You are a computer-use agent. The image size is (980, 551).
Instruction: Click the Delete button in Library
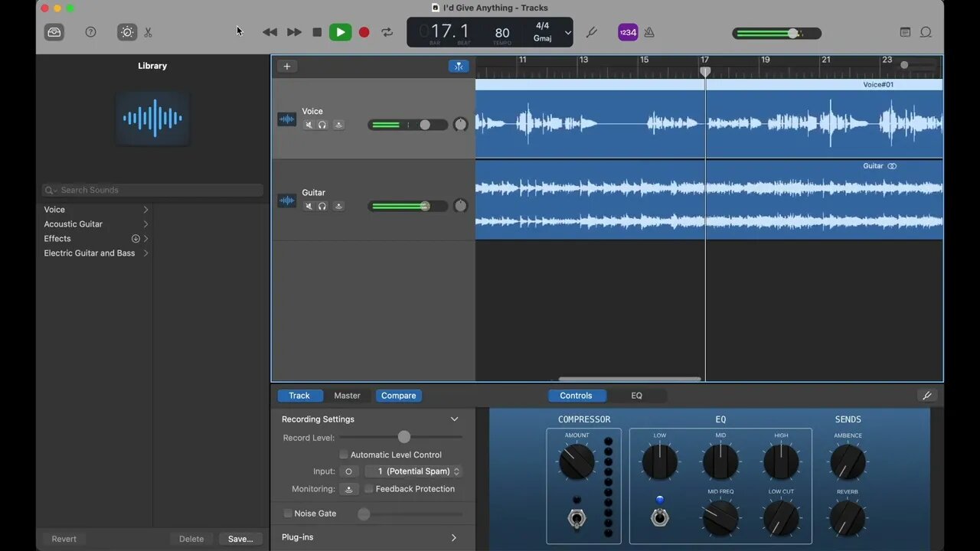(191, 539)
